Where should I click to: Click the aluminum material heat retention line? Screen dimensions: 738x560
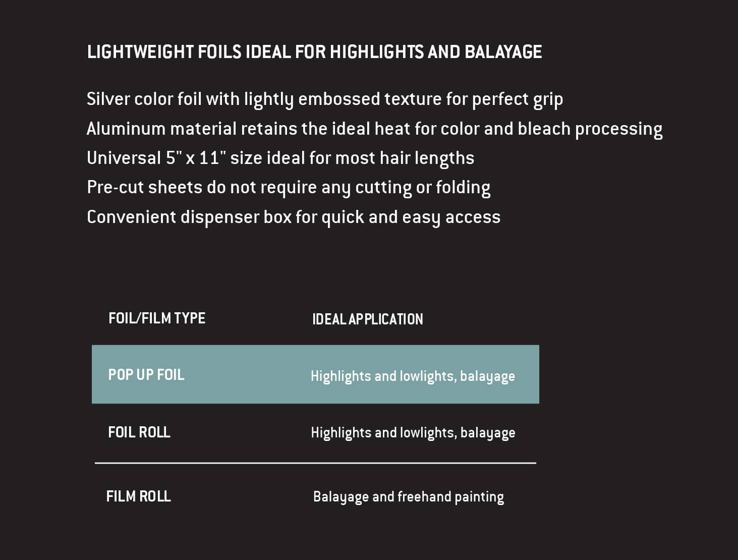tap(374, 129)
